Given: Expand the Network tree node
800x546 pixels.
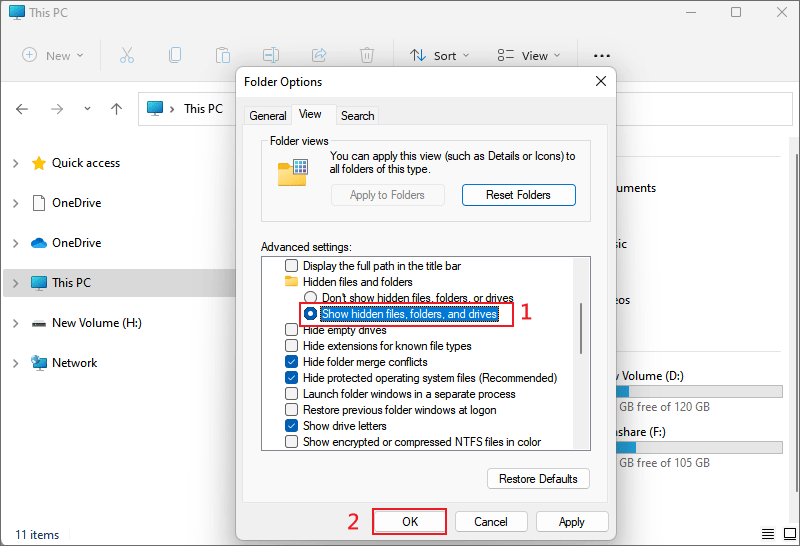Looking at the screenshot, I should [x=15, y=363].
